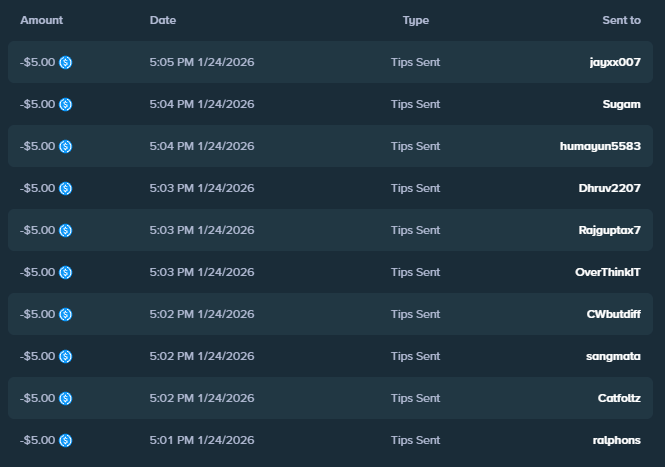665x467 pixels.
Task: Click the coin icon in CWbutdiff row
Action: click(x=65, y=314)
